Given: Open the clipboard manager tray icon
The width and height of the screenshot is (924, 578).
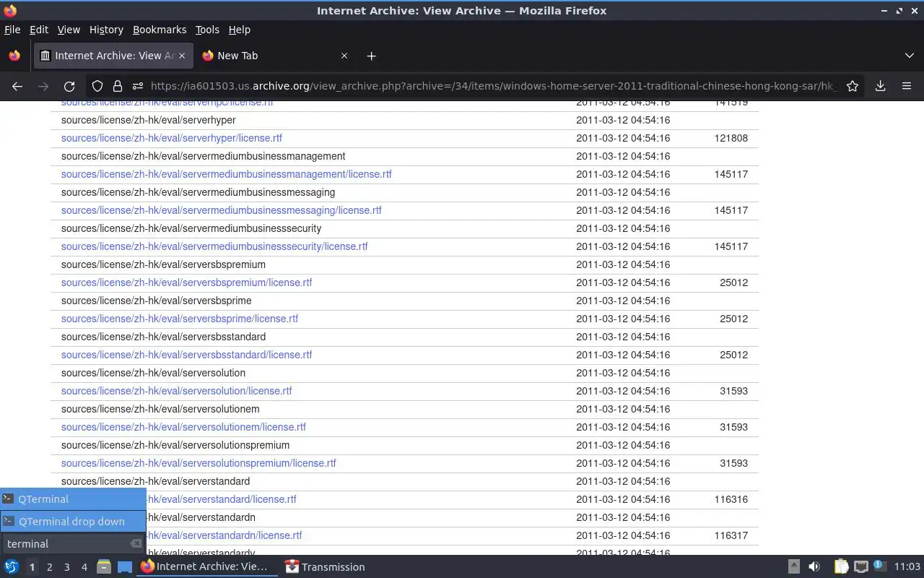Looking at the screenshot, I should 841,567.
